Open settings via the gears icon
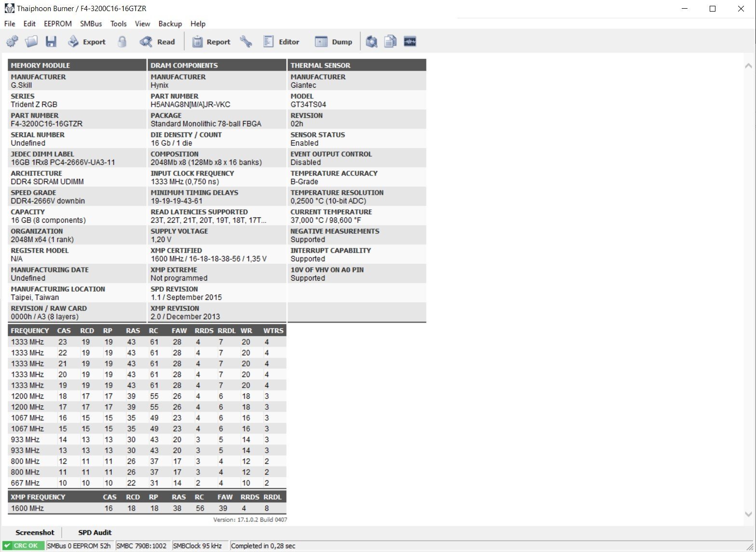This screenshot has width=756, height=552. tap(13, 41)
